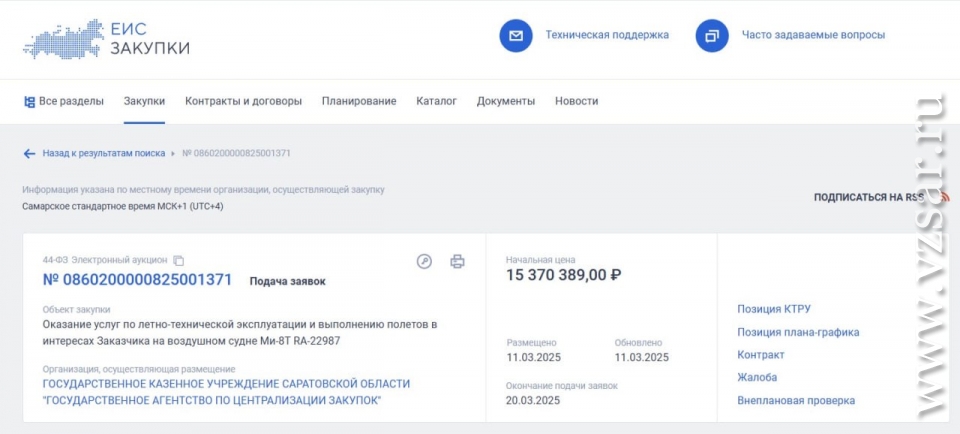Click the Часто задаваемые вопросы round icon
The image size is (960, 434).
tap(712, 36)
